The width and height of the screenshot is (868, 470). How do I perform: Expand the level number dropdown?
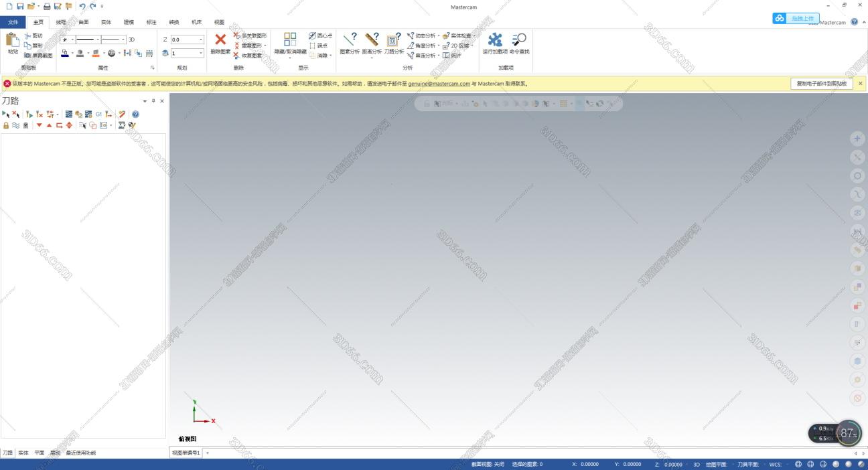[200, 53]
